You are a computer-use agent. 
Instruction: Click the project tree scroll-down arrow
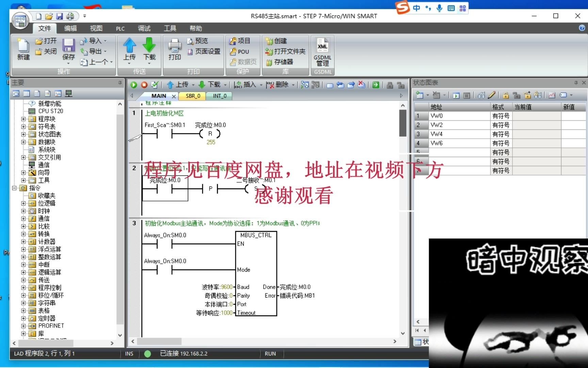[120, 335]
